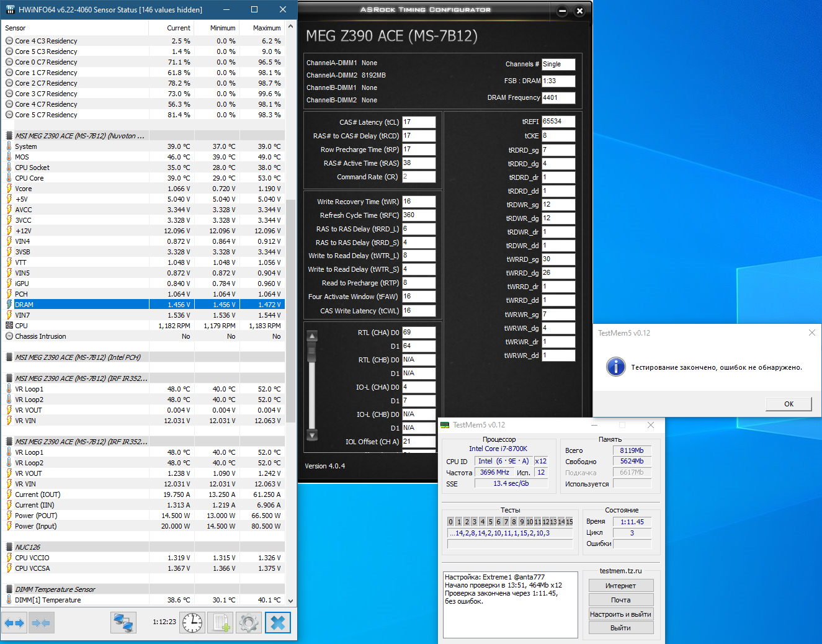Screen dimensions: 822x644
Task: Click OK in the TestMem5 completion dialog
Action: tap(788, 404)
